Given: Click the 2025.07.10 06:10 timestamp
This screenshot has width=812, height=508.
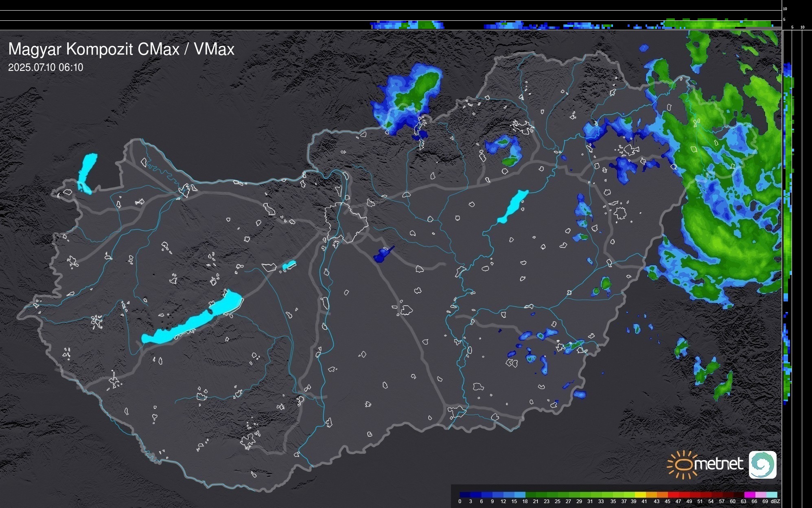Looking at the screenshot, I should tap(46, 68).
